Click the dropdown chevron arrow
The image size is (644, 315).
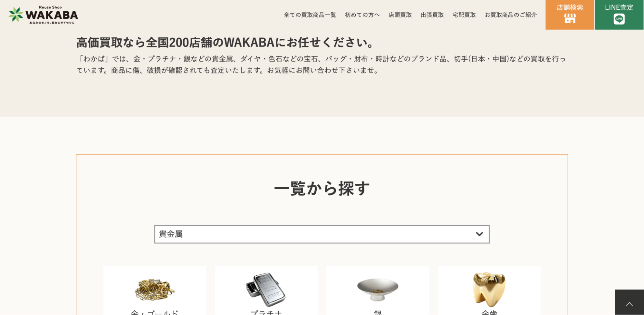(479, 234)
